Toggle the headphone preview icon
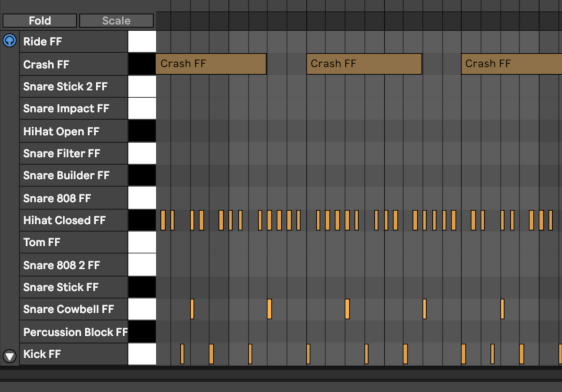This screenshot has width=562, height=392. [9, 40]
